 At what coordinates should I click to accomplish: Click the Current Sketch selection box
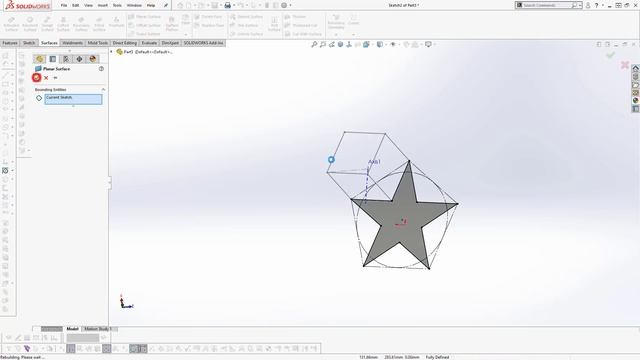click(73, 99)
